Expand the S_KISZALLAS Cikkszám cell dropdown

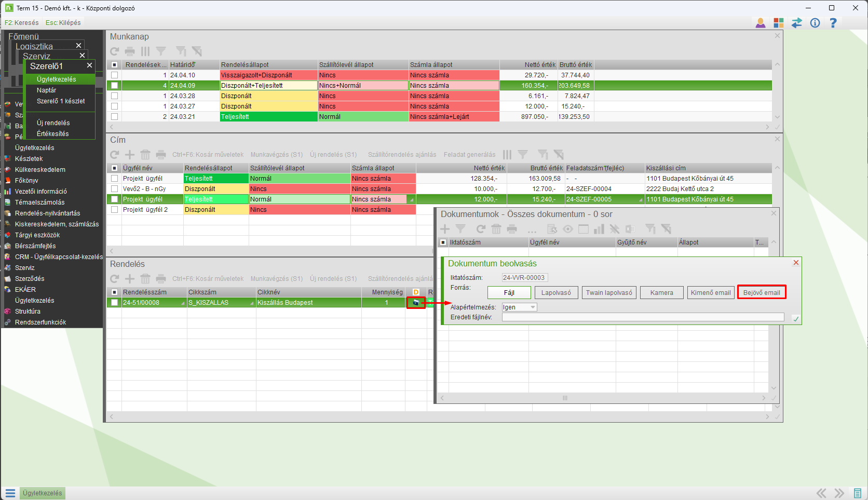(252, 303)
